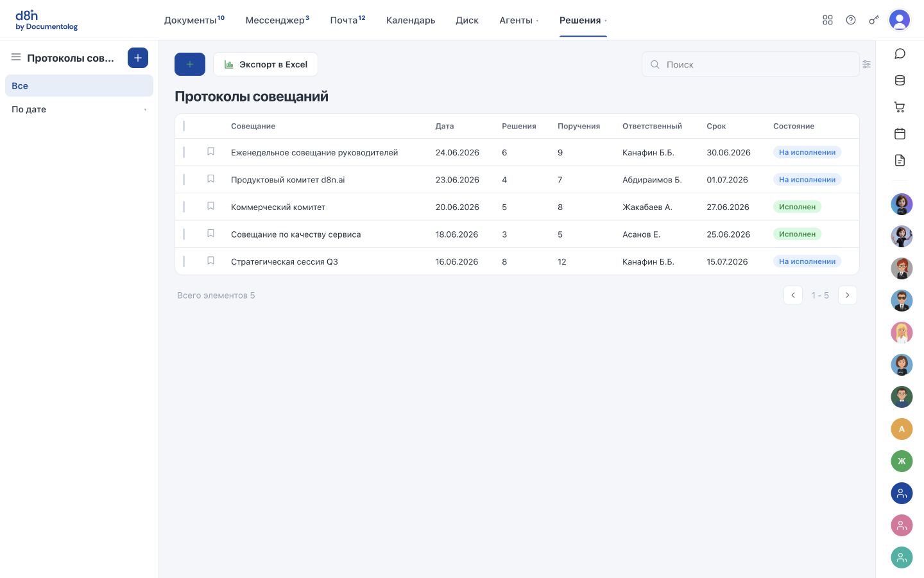Toggle select-all marker in table header
Screen dimensions: 924x578
tap(184, 126)
